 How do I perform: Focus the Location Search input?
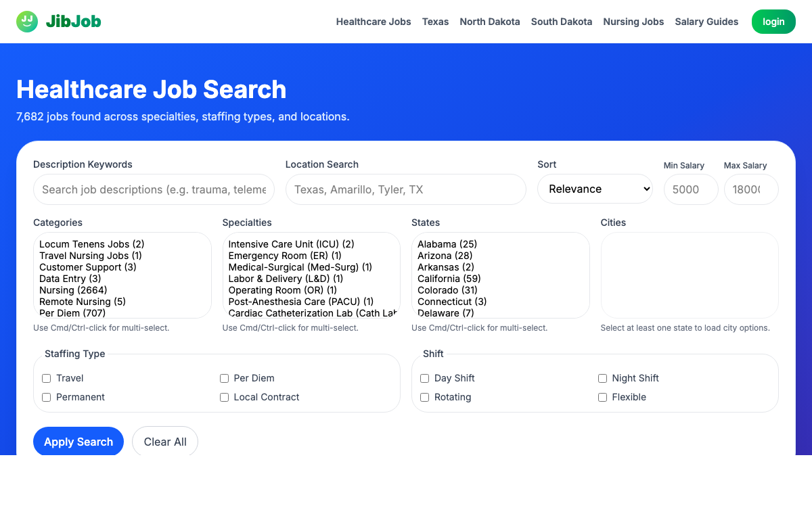[x=406, y=189]
